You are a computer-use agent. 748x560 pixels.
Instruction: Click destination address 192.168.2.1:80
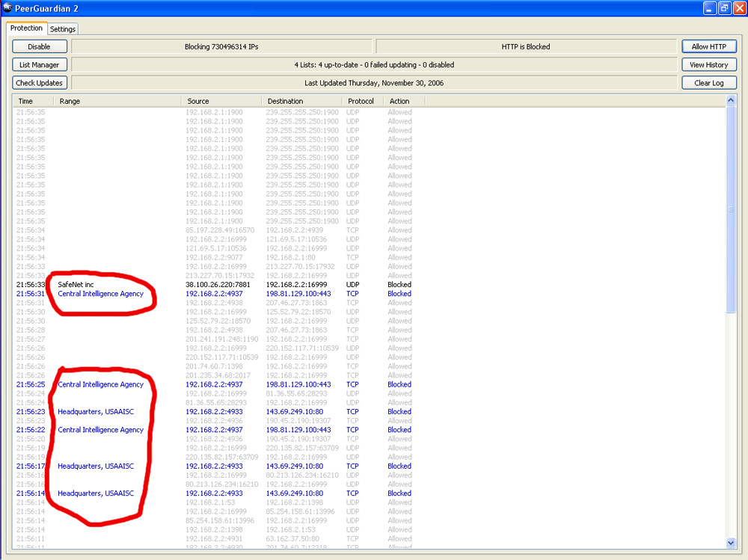coord(291,258)
